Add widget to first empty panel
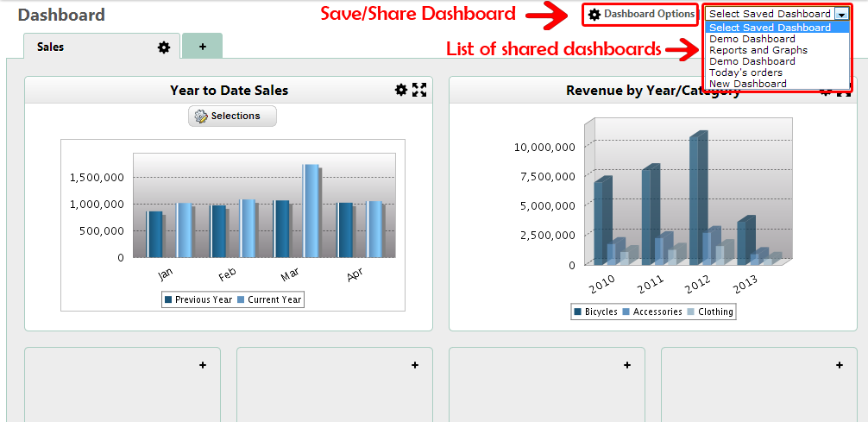This screenshot has height=422, width=868. [x=203, y=366]
